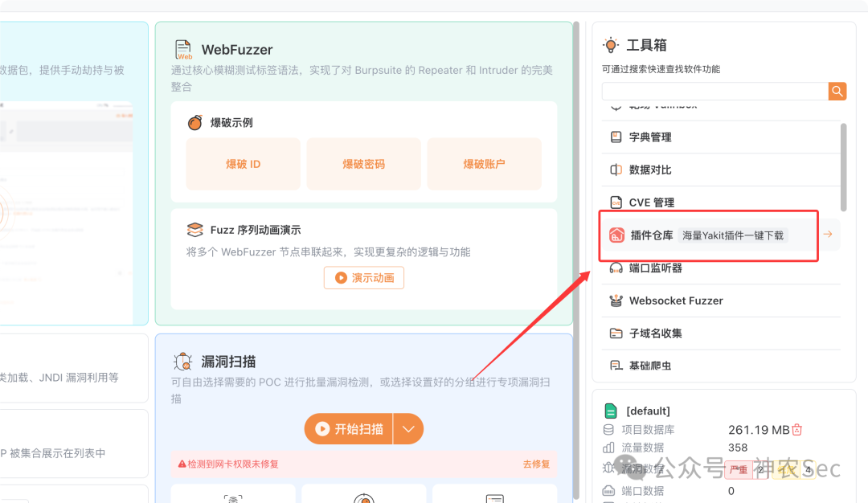868x503 pixels.
Task: Click the 基础爬虫 crawler icon
Action: [616, 366]
